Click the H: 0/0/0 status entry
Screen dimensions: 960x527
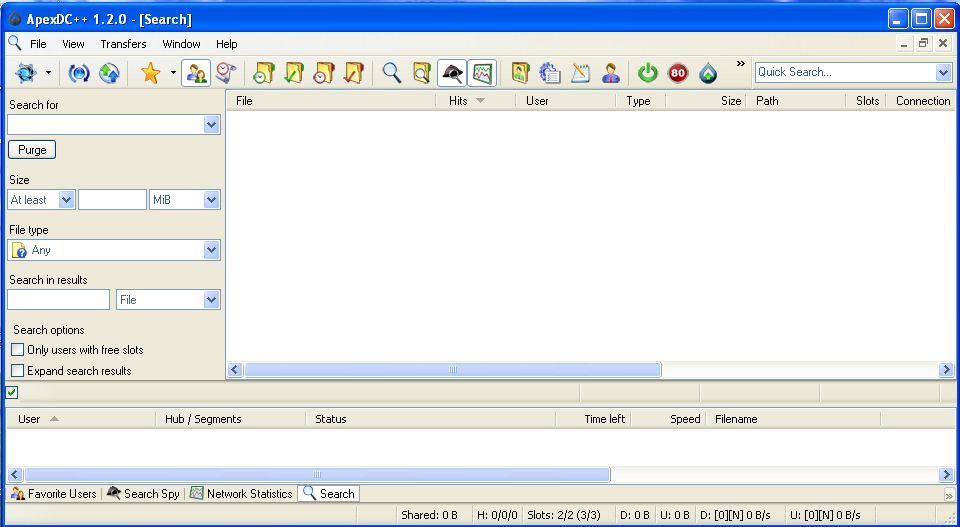(497, 515)
